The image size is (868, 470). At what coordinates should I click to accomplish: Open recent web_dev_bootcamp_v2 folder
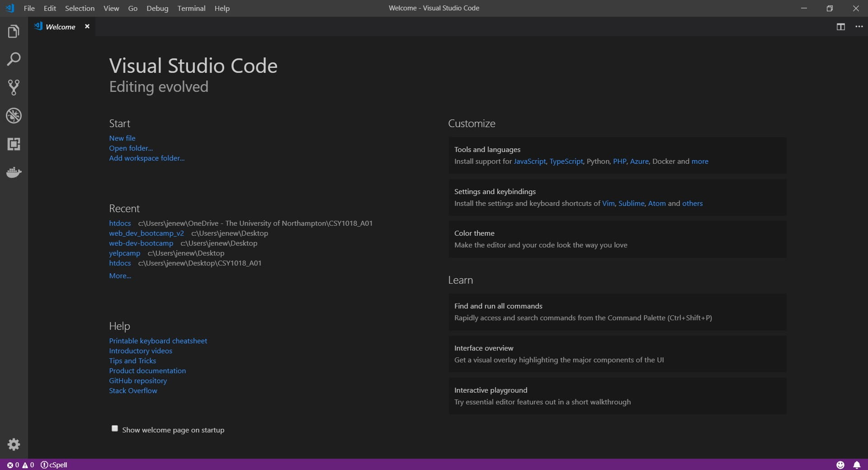[x=146, y=233]
